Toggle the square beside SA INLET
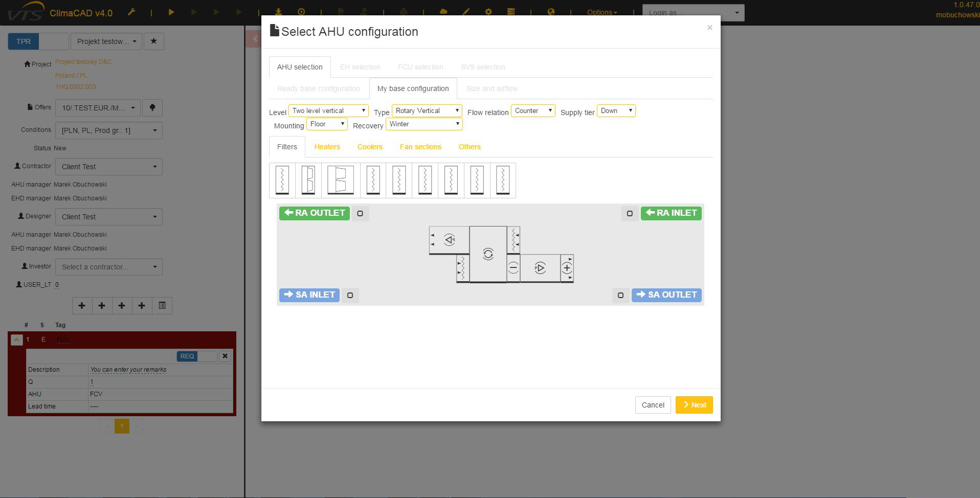 click(x=350, y=295)
